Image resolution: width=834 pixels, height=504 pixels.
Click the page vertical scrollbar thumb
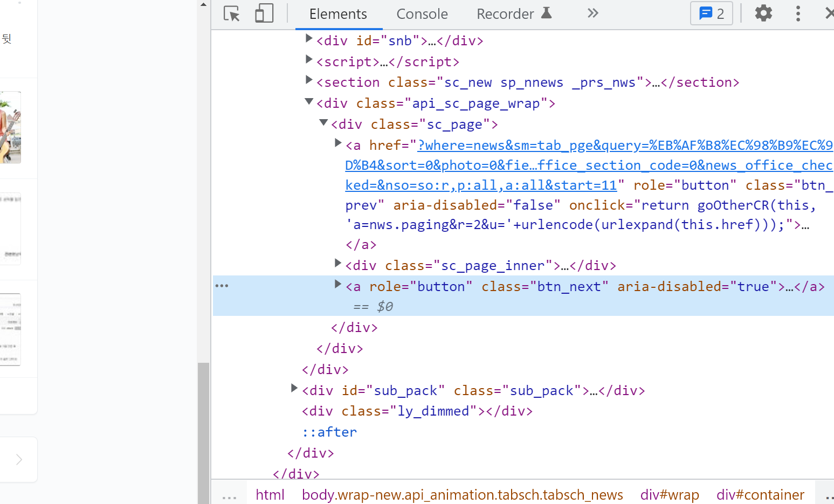(203, 433)
